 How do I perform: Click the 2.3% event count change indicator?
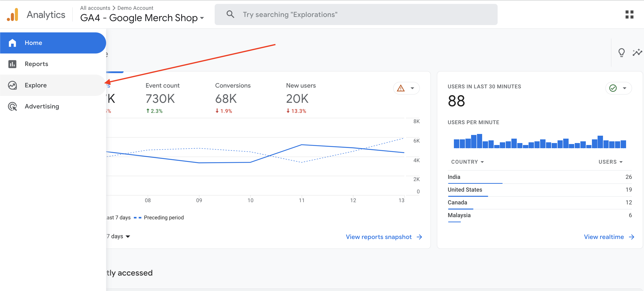(x=154, y=111)
